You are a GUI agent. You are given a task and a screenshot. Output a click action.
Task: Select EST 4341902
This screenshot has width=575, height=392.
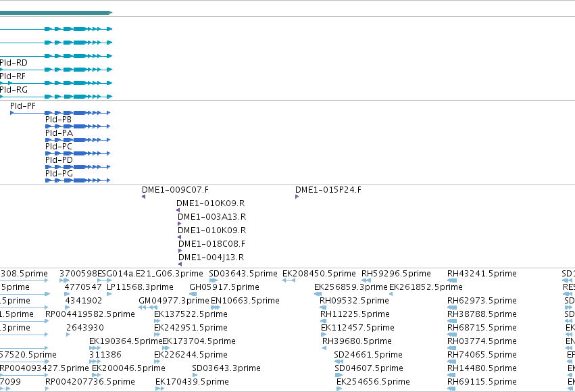(x=84, y=301)
